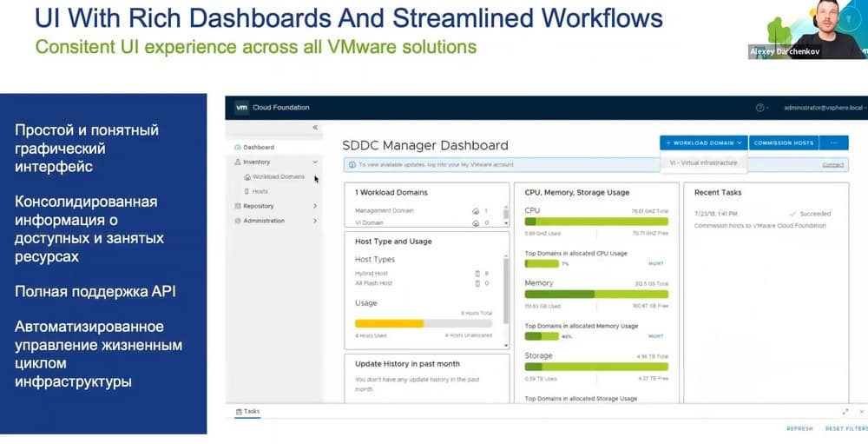
Task: Open the ellipsis more actions button
Action: [833, 143]
